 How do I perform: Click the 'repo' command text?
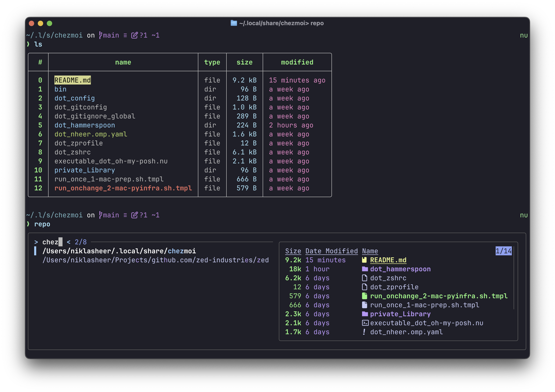[42, 224]
